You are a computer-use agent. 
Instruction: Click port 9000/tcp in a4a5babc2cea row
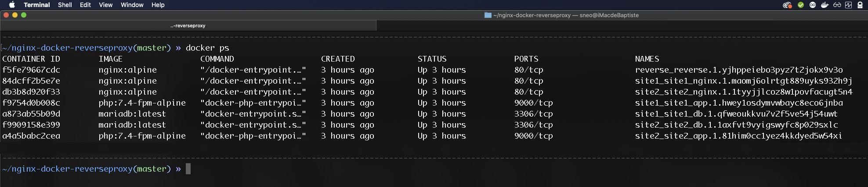pyautogui.click(x=534, y=136)
